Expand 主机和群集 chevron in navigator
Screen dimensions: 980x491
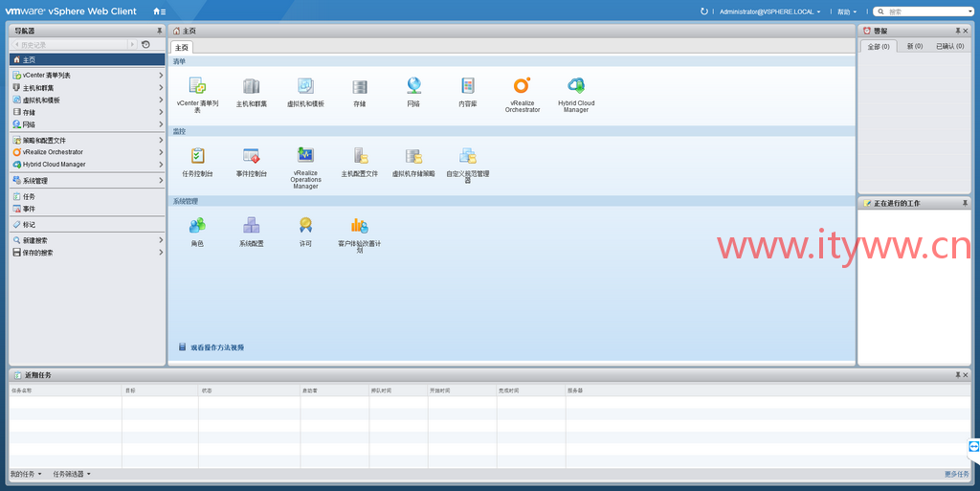[x=161, y=87]
